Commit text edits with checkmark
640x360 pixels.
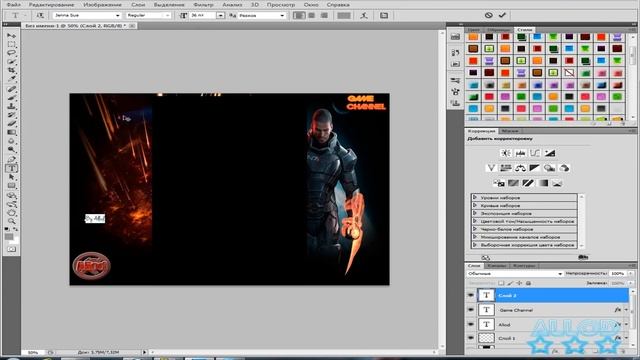502,15
